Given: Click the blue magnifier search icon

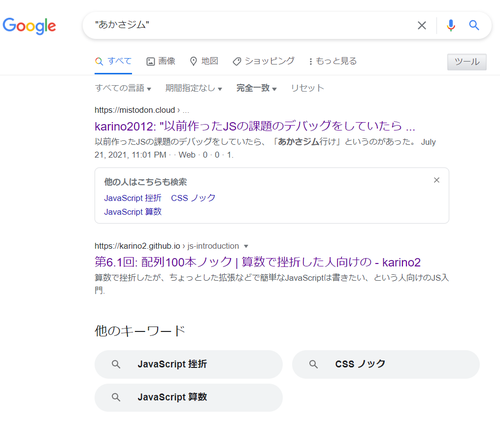Looking at the screenshot, I should 474,25.
